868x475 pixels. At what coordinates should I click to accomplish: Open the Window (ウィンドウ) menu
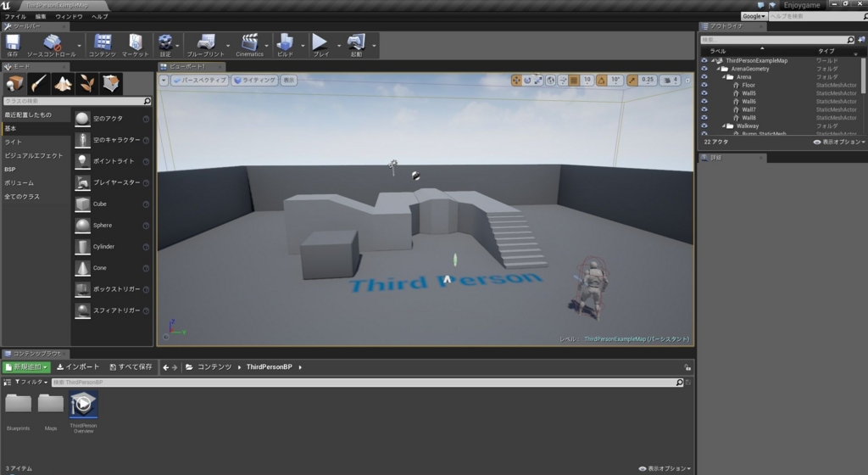tap(69, 17)
